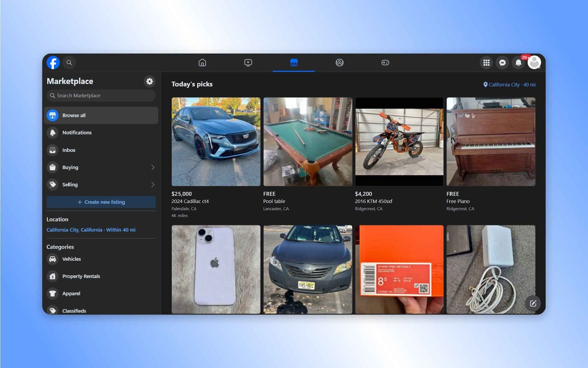Click the Lancaster, CA location text
Screen dimensions: 588x368
[x=276, y=209]
